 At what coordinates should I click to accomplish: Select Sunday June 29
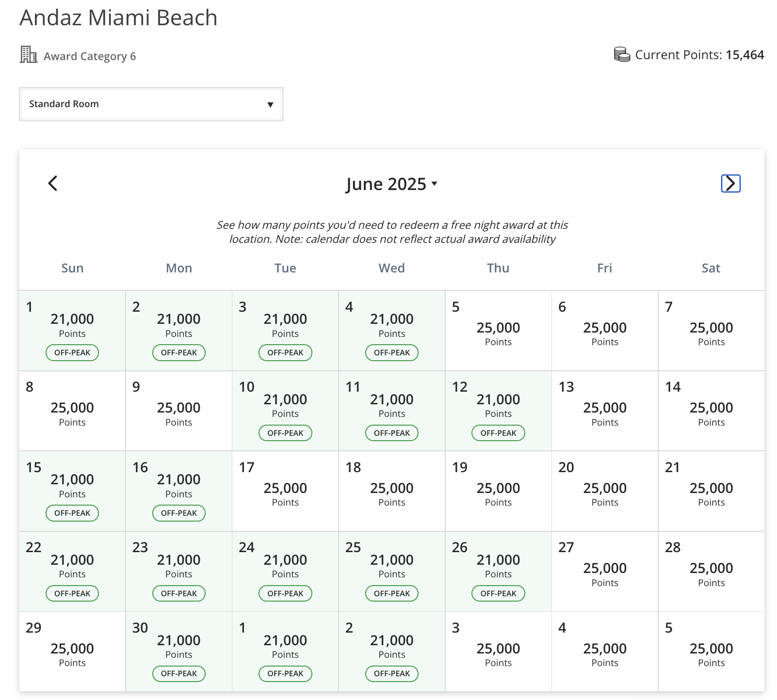(x=72, y=652)
